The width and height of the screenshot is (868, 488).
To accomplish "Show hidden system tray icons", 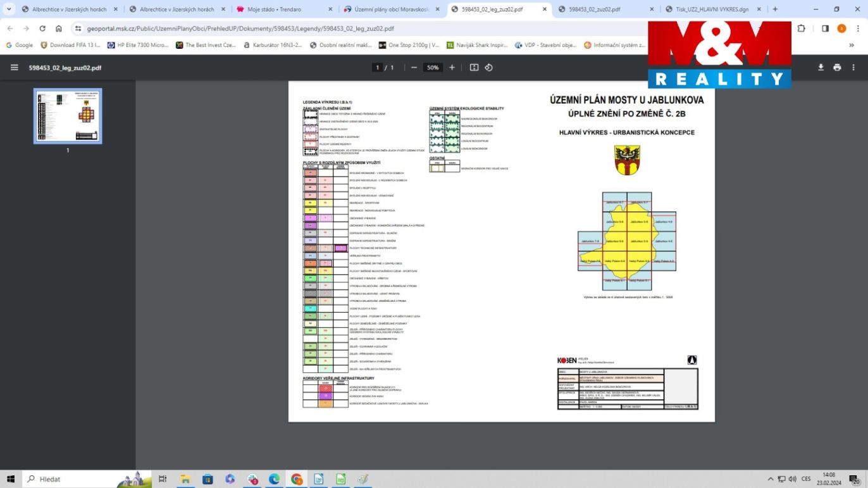I will (770, 479).
